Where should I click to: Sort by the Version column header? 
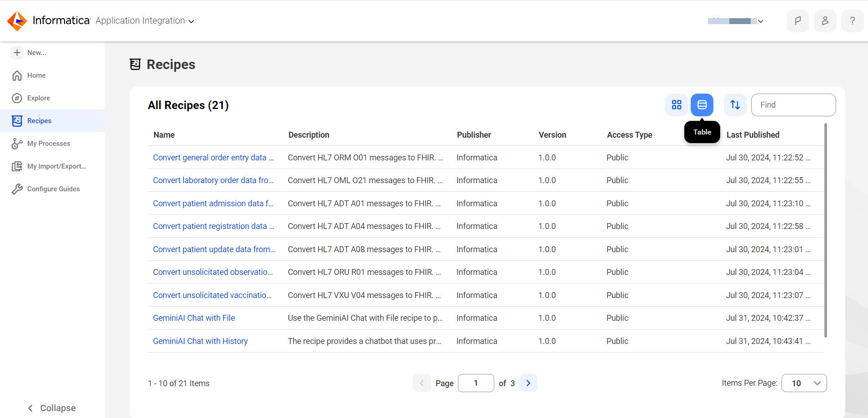[552, 135]
